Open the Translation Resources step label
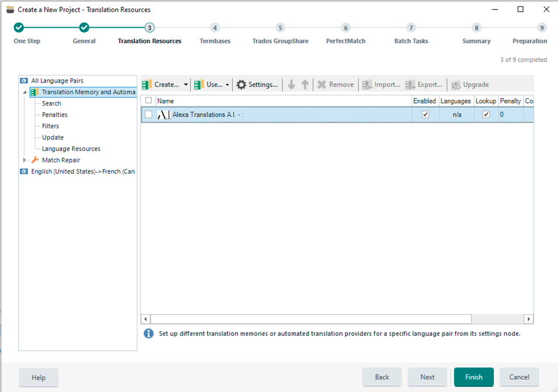 tap(149, 41)
